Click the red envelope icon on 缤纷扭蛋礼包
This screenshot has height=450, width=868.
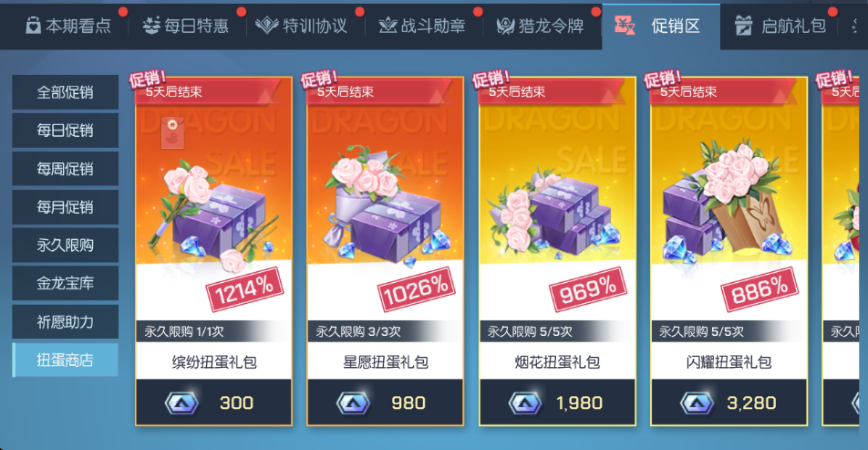[x=171, y=133]
